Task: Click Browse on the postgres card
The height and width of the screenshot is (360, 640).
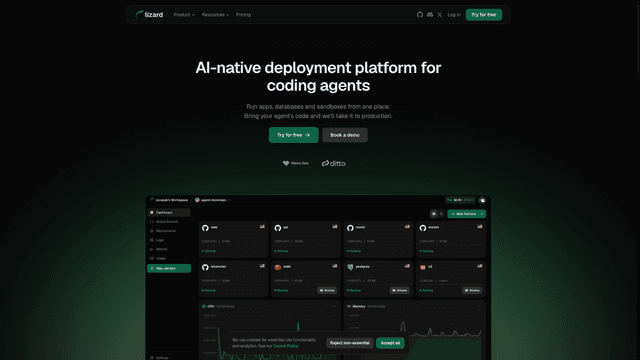Action: click(x=400, y=291)
